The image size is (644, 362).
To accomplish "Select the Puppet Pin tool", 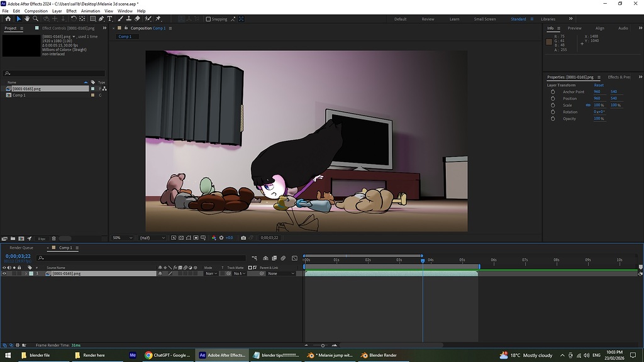I will [158, 19].
